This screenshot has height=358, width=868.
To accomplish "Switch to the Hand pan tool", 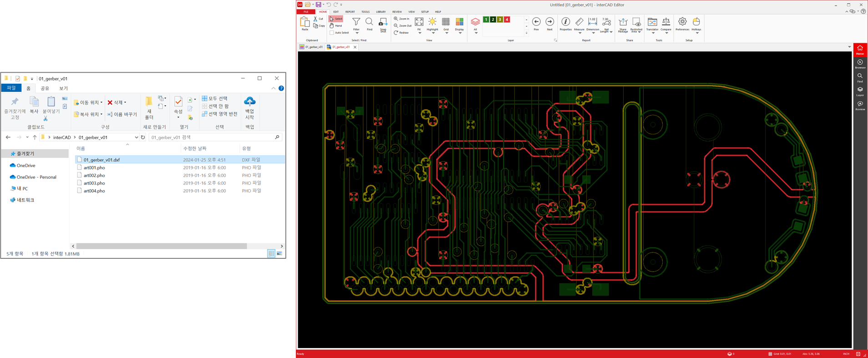I will click(x=336, y=25).
